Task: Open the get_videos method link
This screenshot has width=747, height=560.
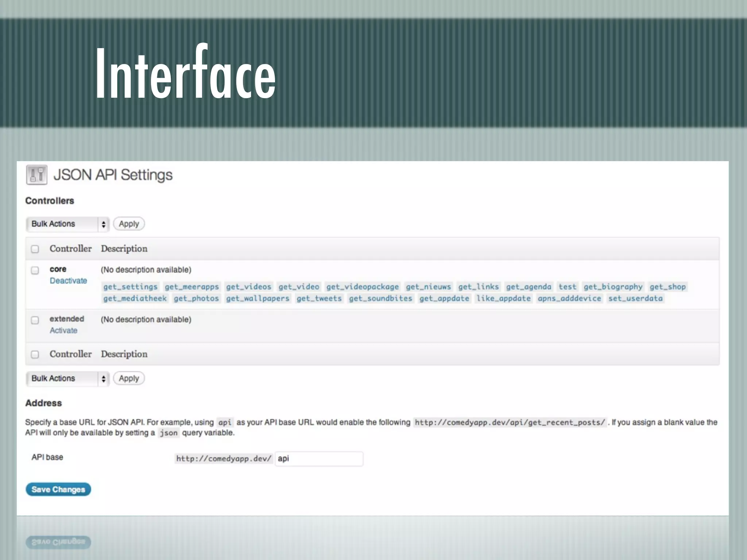Action: point(249,287)
